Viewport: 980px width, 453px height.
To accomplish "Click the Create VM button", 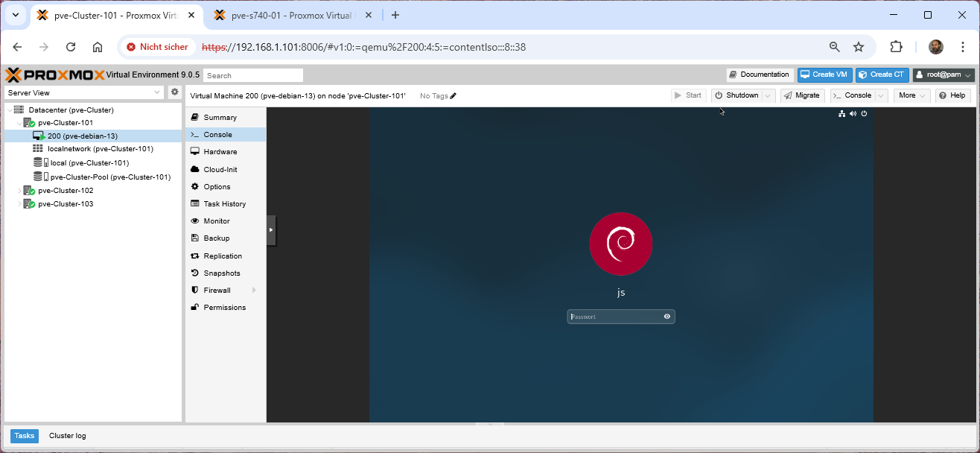I will [x=824, y=75].
